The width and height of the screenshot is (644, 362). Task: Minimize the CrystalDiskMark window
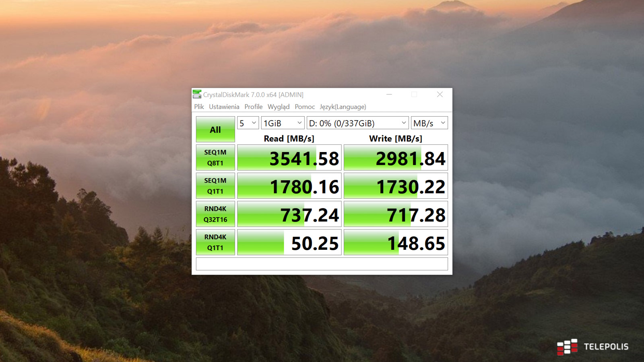(x=389, y=95)
